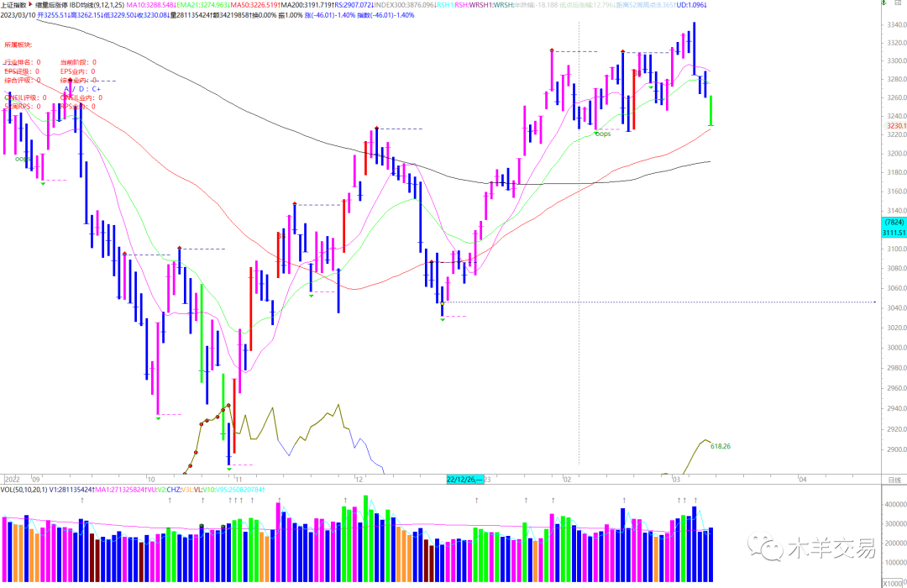Click the low price 低3229.50

tap(120, 15)
